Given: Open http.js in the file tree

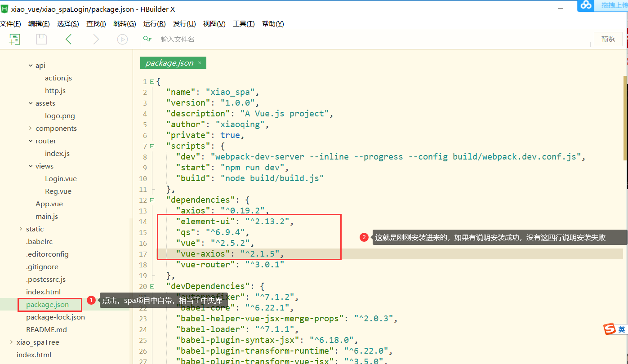Looking at the screenshot, I should click(x=55, y=90).
